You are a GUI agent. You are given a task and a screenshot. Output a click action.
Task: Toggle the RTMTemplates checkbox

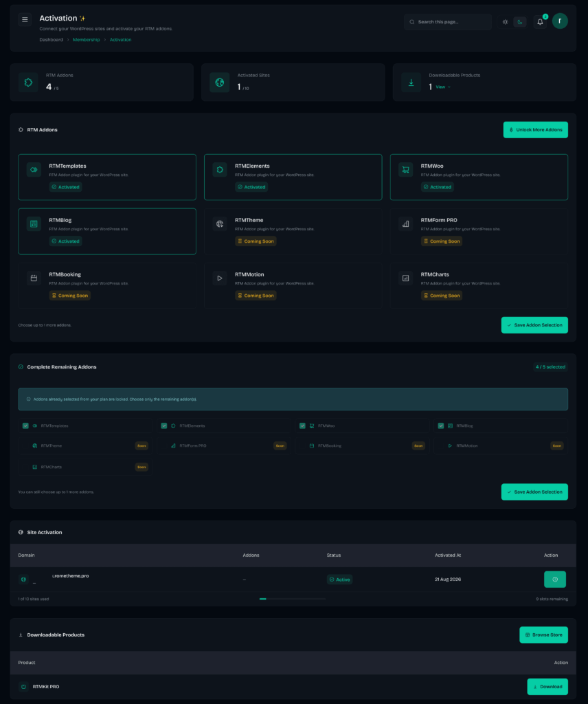[x=25, y=426]
